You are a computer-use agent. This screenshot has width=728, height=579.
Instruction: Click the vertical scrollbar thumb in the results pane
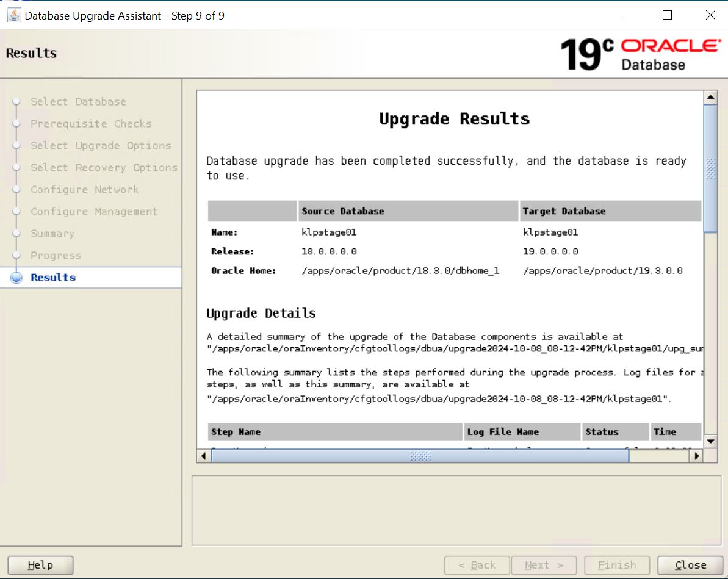click(x=710, y=168)
